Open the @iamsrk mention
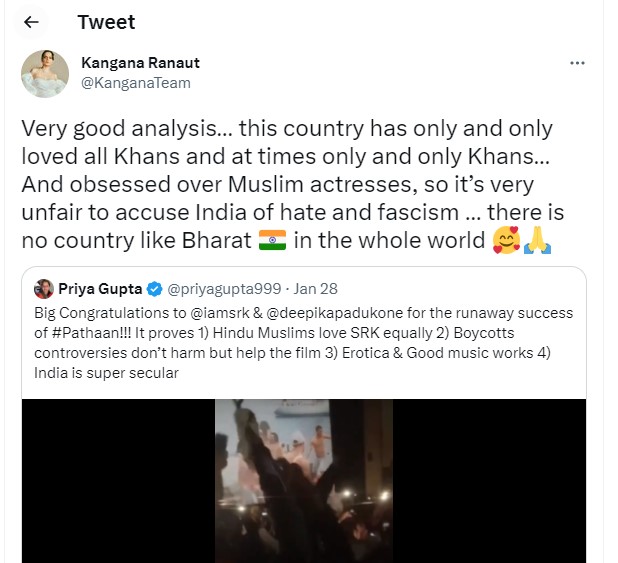 tap(208, 313)
